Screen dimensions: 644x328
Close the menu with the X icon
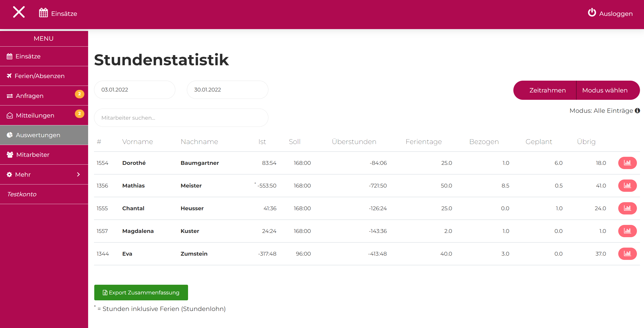[19, 12]
